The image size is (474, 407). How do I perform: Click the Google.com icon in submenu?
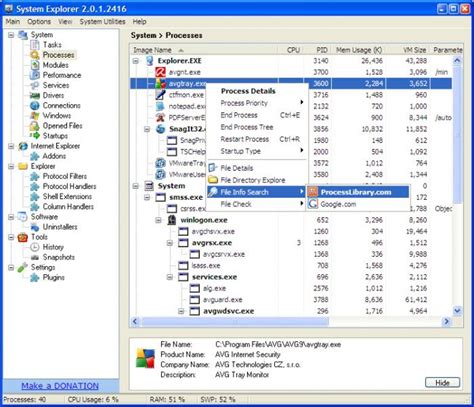point(313,204)
